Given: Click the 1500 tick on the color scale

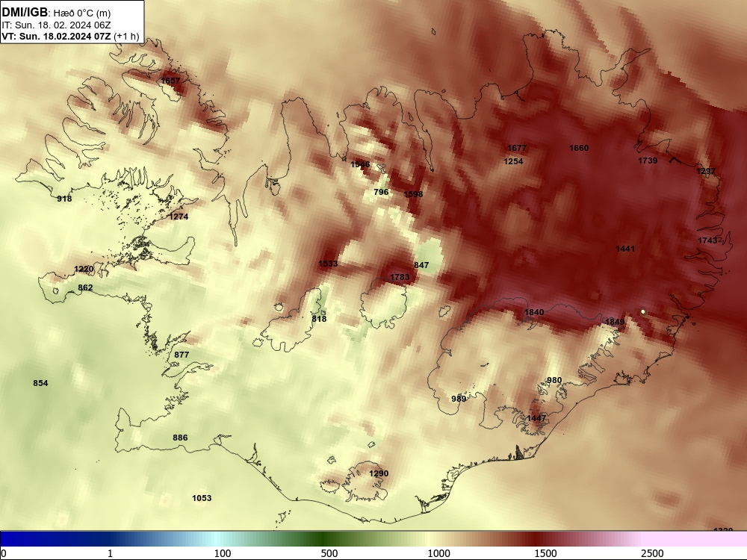Looking at the screenshot, I should pyautogui.click(x=545, y=553).
